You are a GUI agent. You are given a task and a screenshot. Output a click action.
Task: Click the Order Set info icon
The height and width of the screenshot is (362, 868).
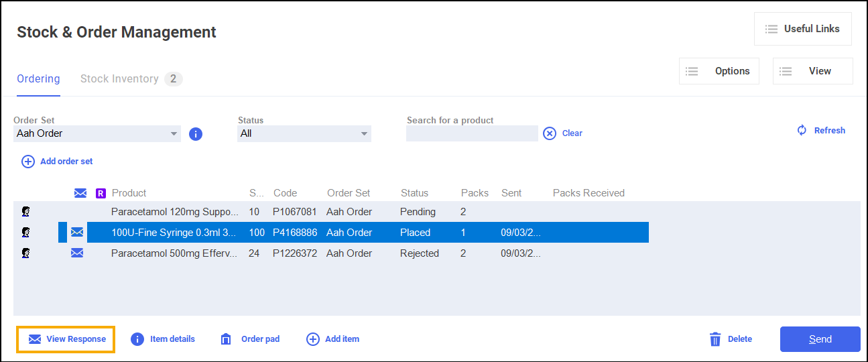click(196, 134)
